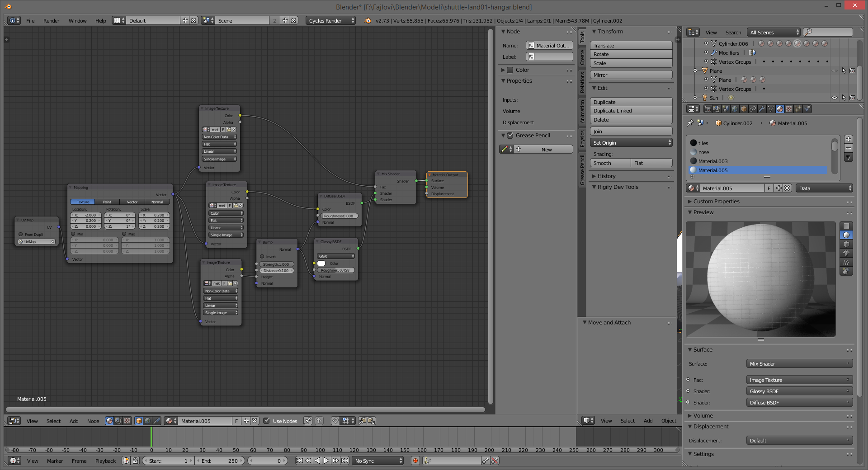Open the Render Layers properties tab
The image size is (868, 470).
point(717,109)
